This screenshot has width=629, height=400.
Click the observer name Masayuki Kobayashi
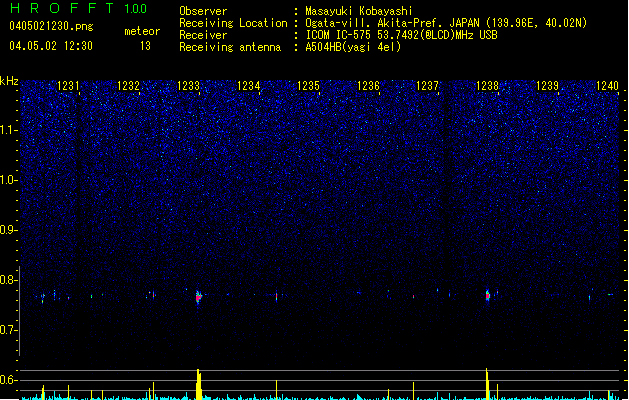coord(359,11)
